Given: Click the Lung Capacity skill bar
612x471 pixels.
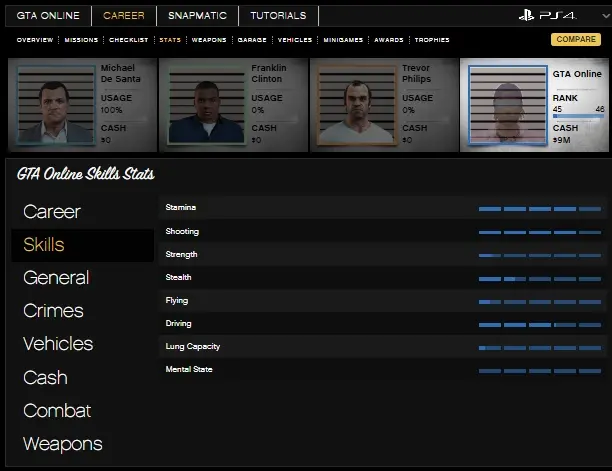Looking at the screenshot, I should point(540,347).
